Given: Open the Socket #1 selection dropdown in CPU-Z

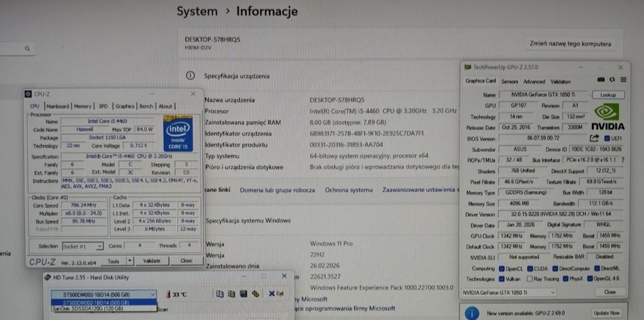Looking at the screenshot, I should [82, 247].
